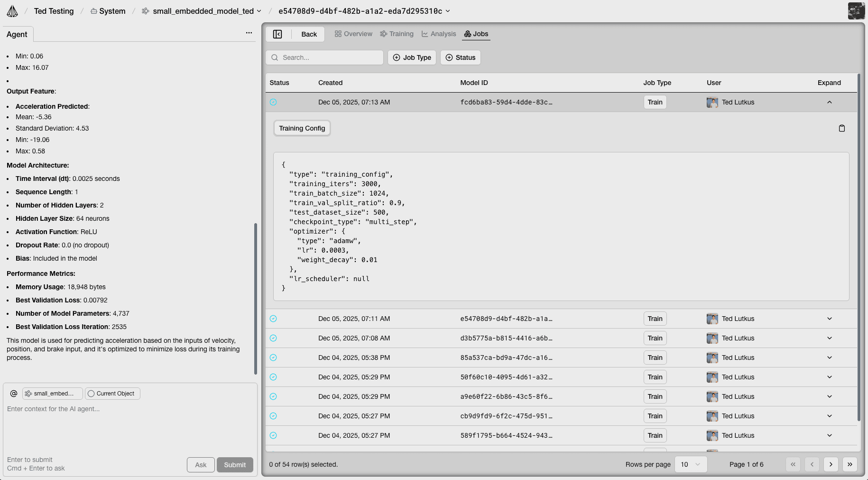This screenshot has height=480, width=868.
Task: Click the jobs Search input field
Action: 324,57
